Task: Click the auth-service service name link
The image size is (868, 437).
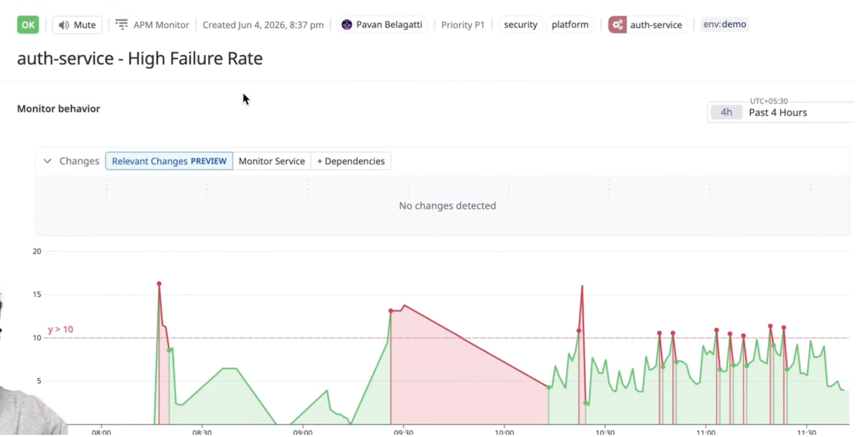Action: pos(656,25)
